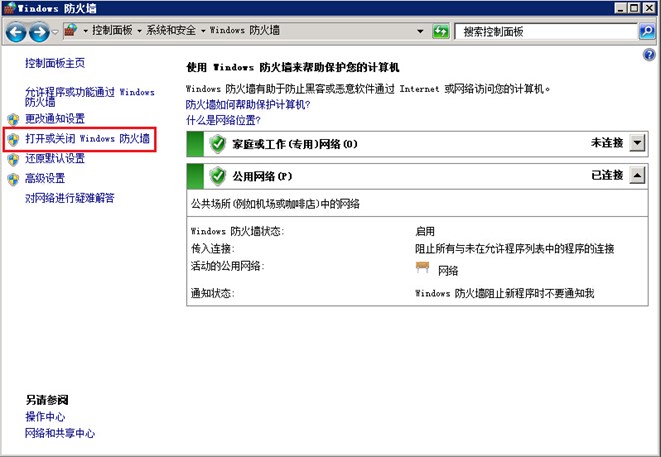The width and height of the screenshot is (661, 457).
Task: Collapse the 公用网络 section arrow
Action: [x=639, y=177]
